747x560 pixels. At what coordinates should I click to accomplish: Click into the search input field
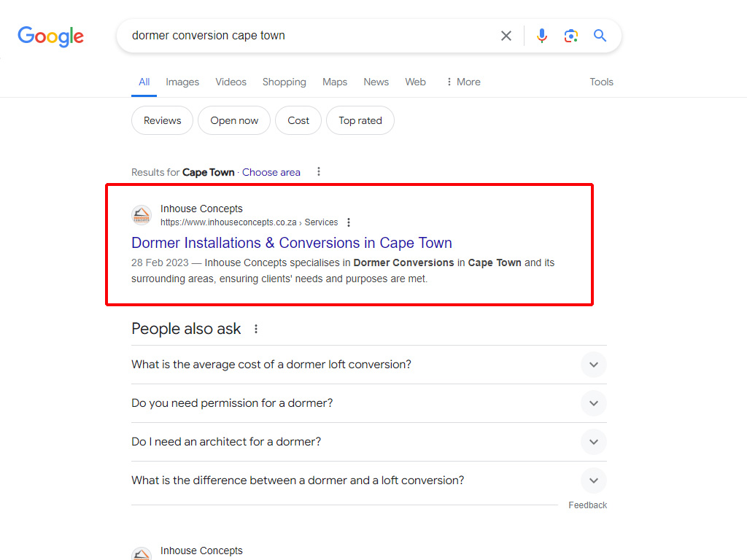[306, 36]
